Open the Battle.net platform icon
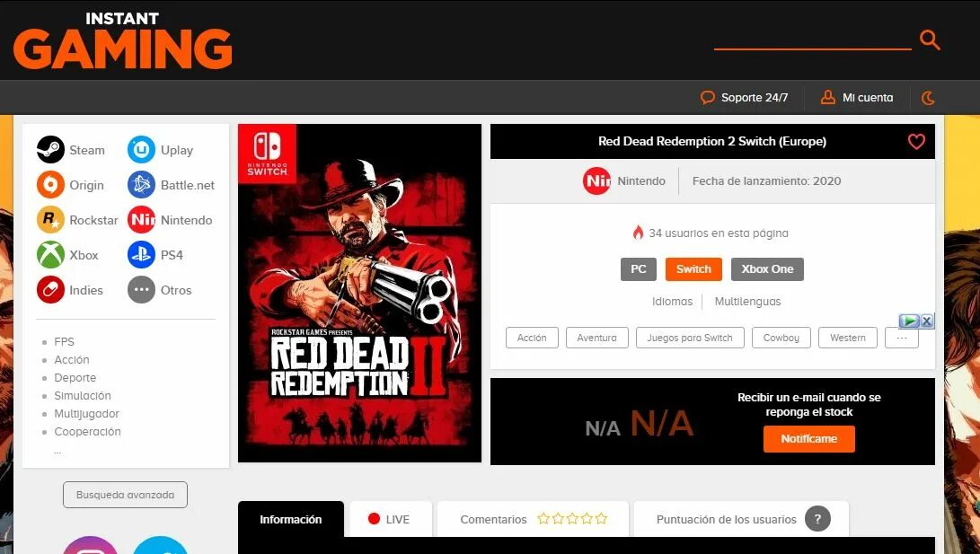 tap(141, 185)
